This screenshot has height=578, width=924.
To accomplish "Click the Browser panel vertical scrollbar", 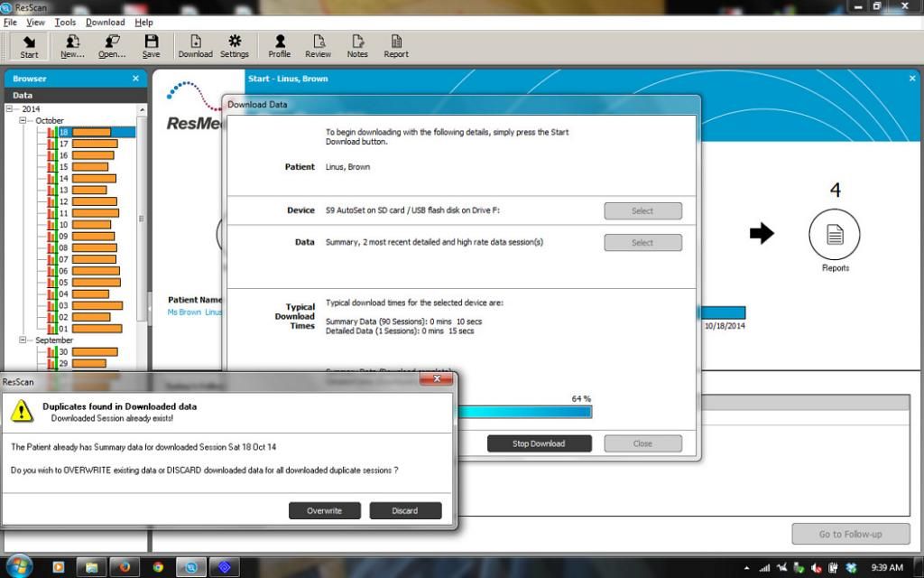I will pos(142,219).
